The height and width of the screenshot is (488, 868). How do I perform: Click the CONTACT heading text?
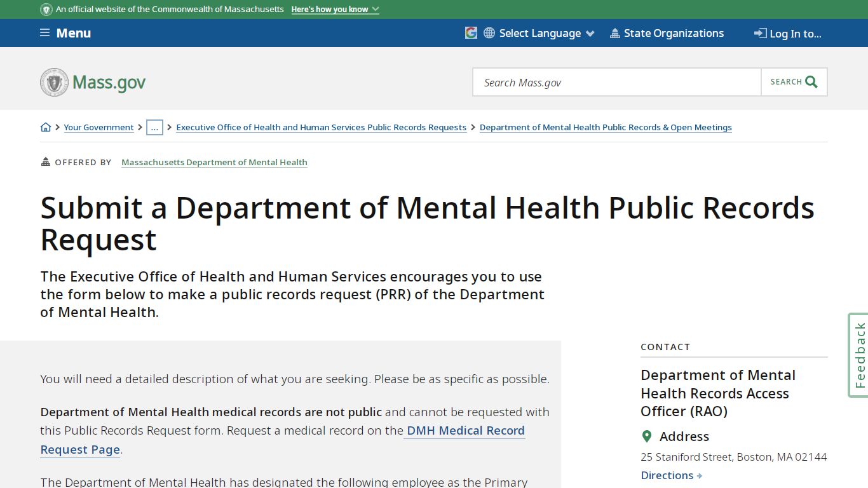(x=665, y=347)
